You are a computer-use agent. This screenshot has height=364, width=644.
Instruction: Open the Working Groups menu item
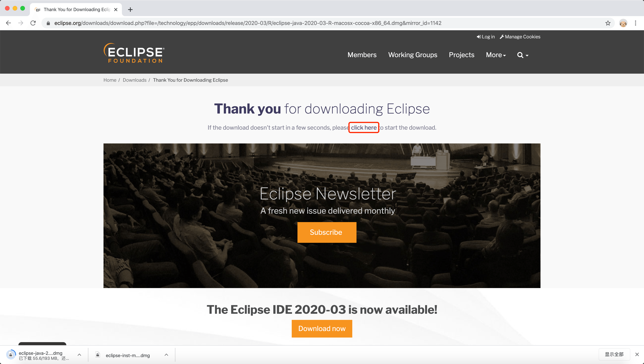413,55
